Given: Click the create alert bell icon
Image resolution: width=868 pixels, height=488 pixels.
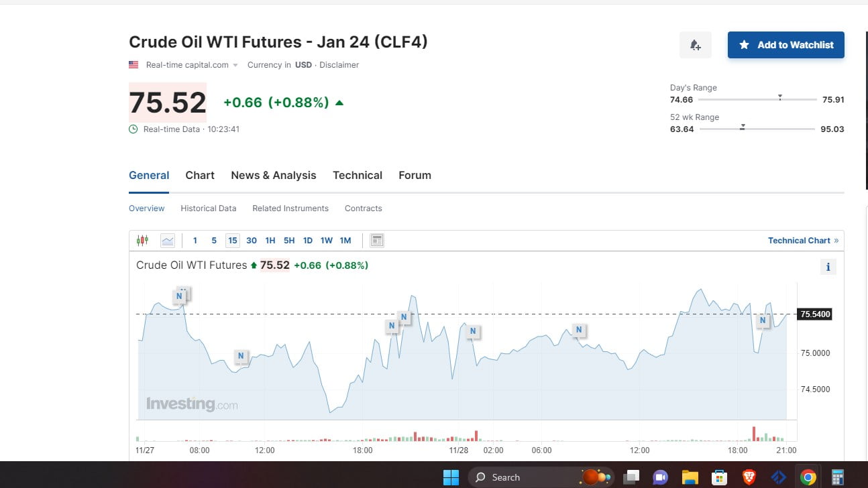Looking at the screenshot, I should coord(696,45).
